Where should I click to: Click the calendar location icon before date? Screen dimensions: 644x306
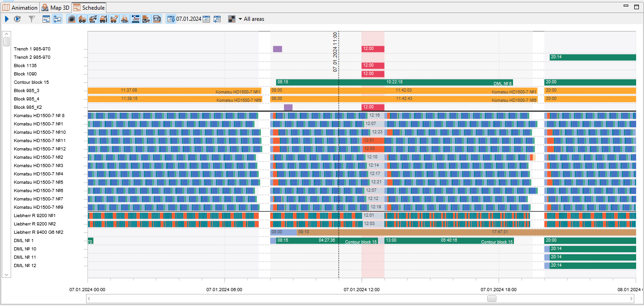(171, 19)
